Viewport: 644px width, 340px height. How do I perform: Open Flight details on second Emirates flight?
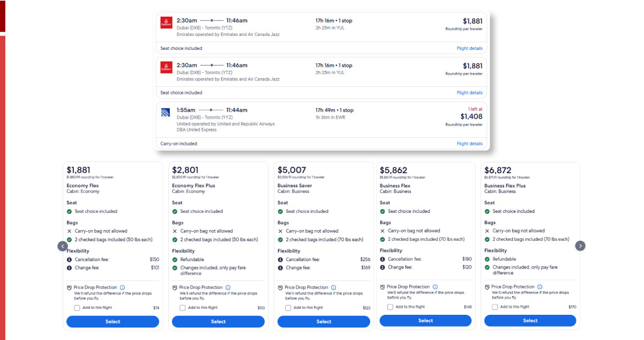(469, 93)
